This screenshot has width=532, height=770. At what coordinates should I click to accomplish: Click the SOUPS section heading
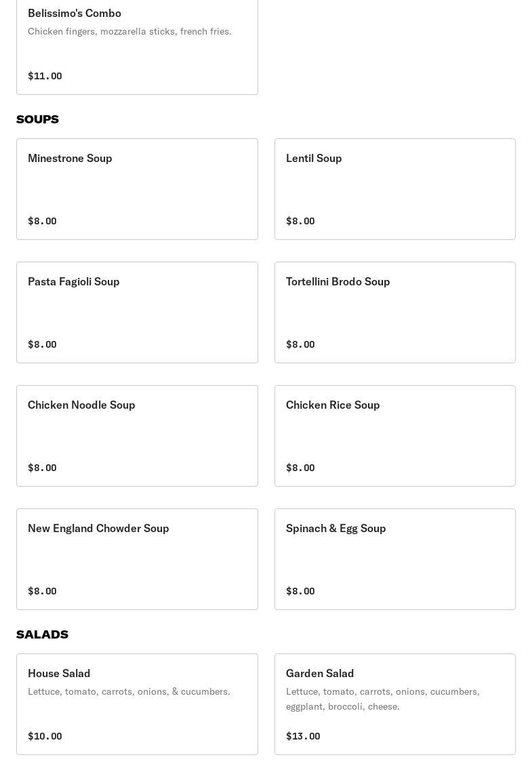[37, 119]
